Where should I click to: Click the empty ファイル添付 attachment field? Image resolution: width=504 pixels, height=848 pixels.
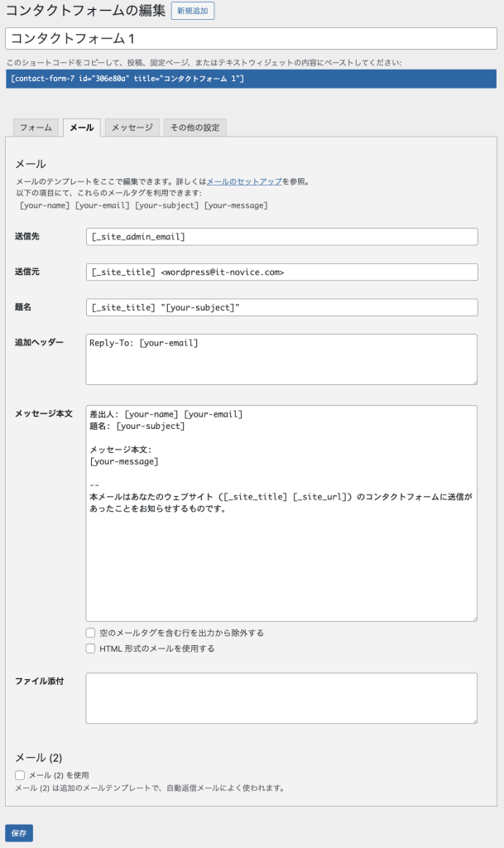pos(280,696)
